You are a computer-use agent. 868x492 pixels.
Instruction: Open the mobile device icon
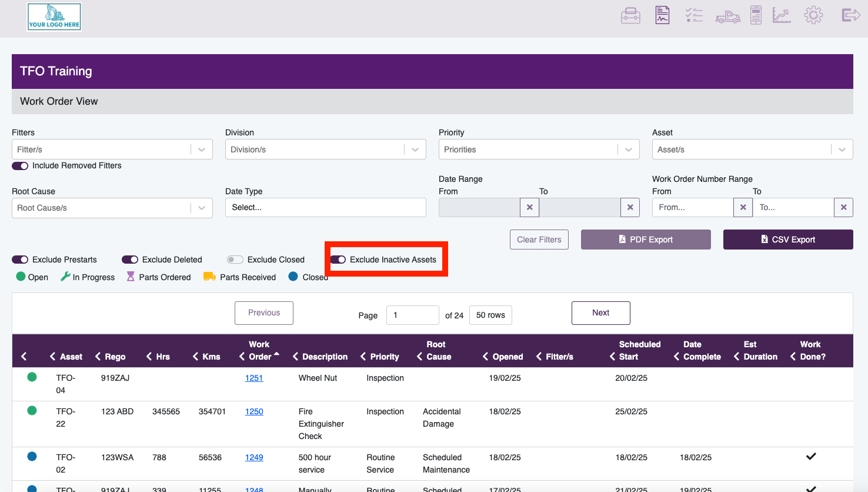756,15
